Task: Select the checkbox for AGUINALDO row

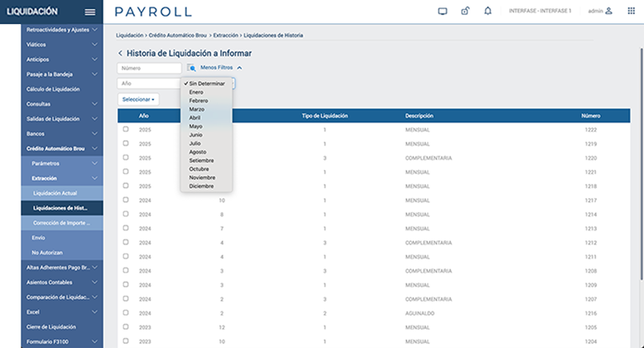Action: (x=126, y=313)
